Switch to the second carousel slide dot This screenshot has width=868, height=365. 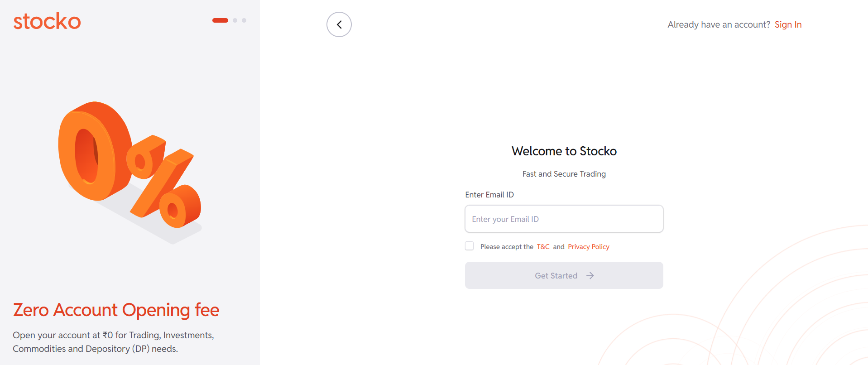click(x=235, y=20)
